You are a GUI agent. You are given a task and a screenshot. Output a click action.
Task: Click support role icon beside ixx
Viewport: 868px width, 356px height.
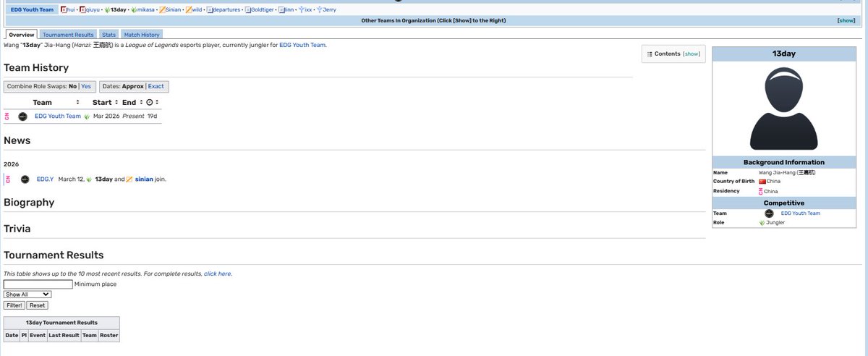click(x=301, y=9)
